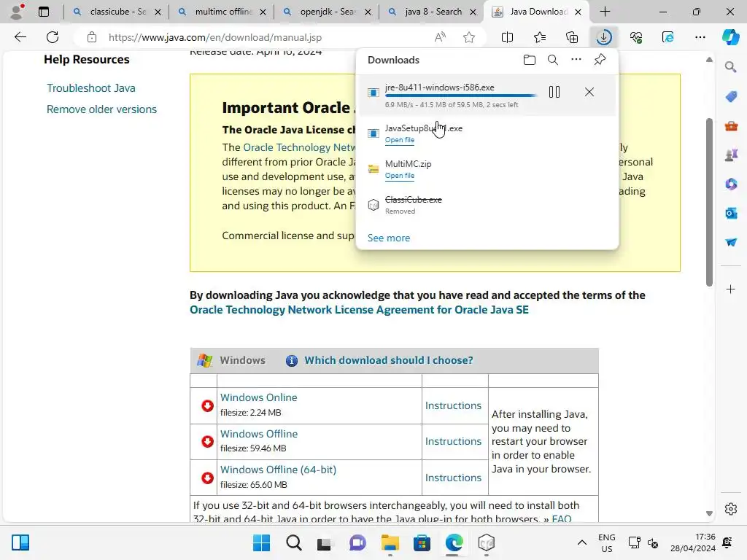Open the Favorites list
Viewport: 747px width, 560px height.
point(540,37)
